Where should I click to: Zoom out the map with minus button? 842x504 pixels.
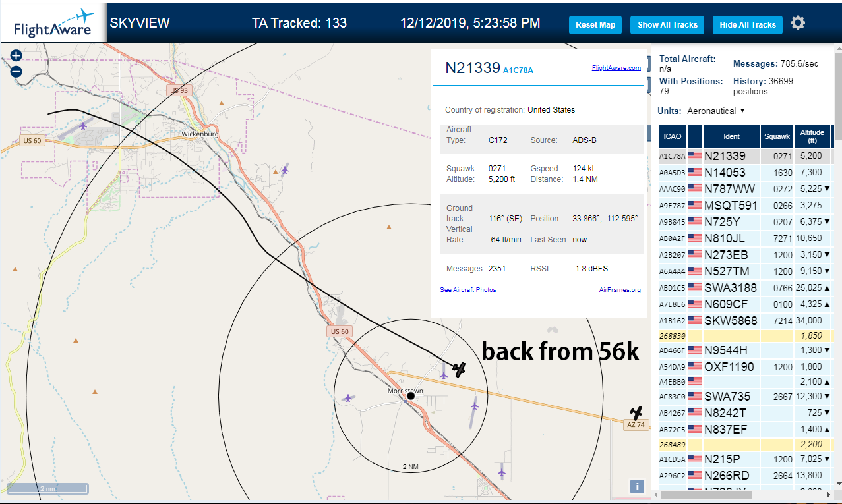(16, 72)
